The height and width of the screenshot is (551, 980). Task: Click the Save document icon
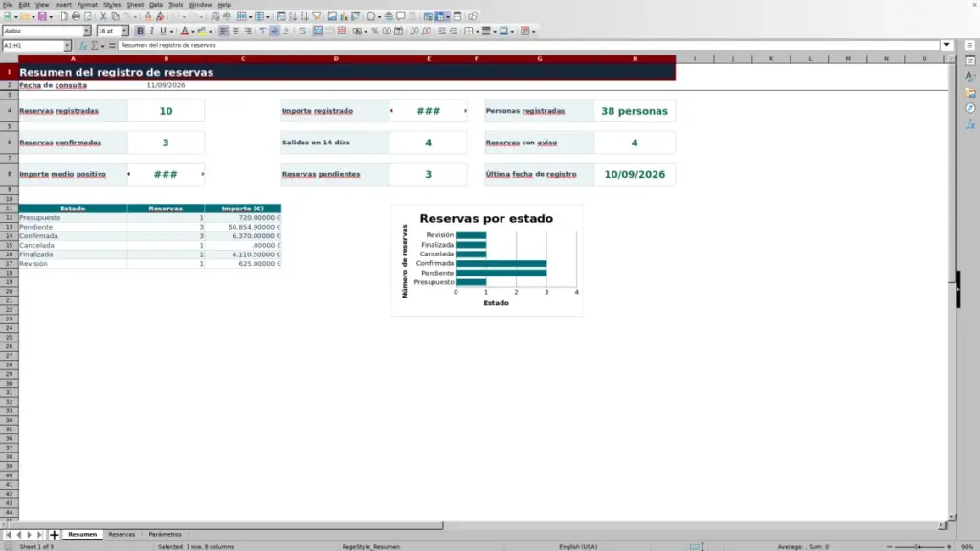(42, 16)
